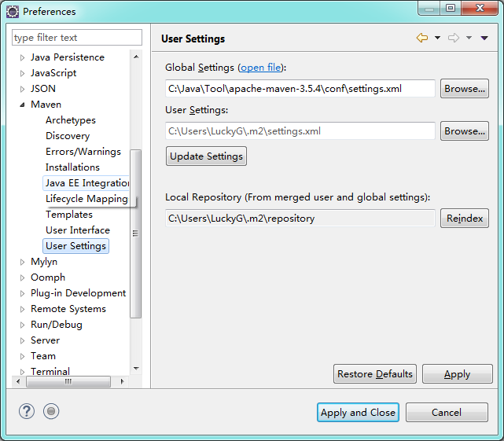504x441 pixels.
Task: Open the back history dropdown arrow
Action: pos(437,38)
